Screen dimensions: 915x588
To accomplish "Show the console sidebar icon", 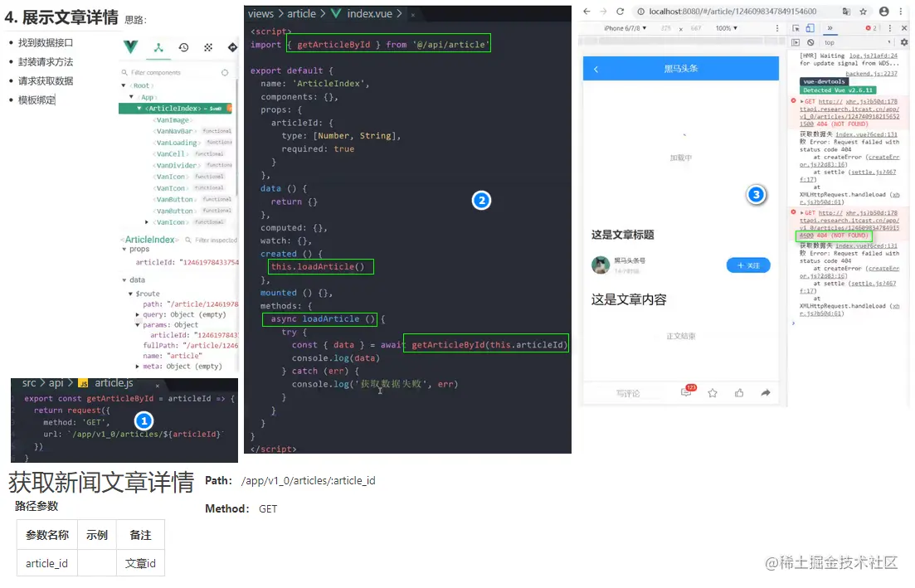I will tap(796, 42).
